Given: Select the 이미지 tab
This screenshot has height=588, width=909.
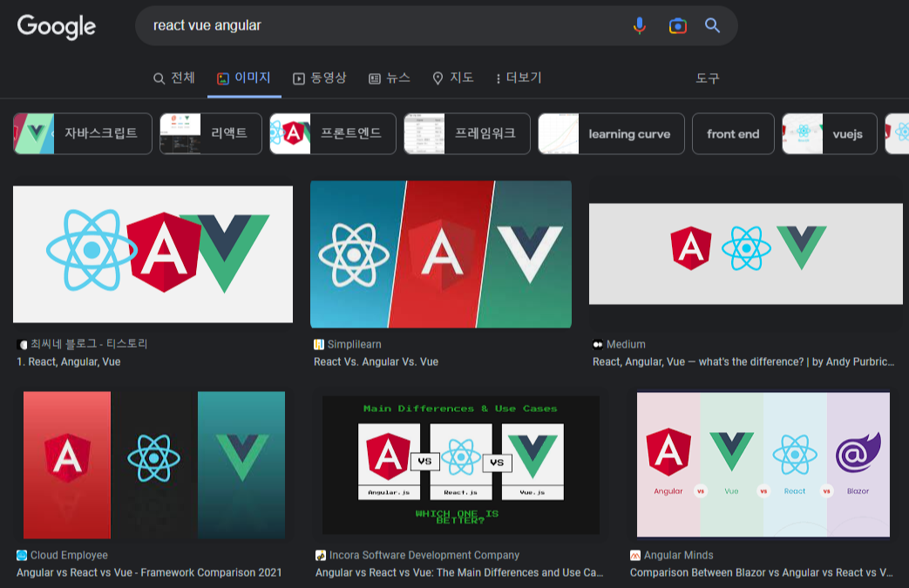Looking at the screenshot, I should (x=244, y=78).
